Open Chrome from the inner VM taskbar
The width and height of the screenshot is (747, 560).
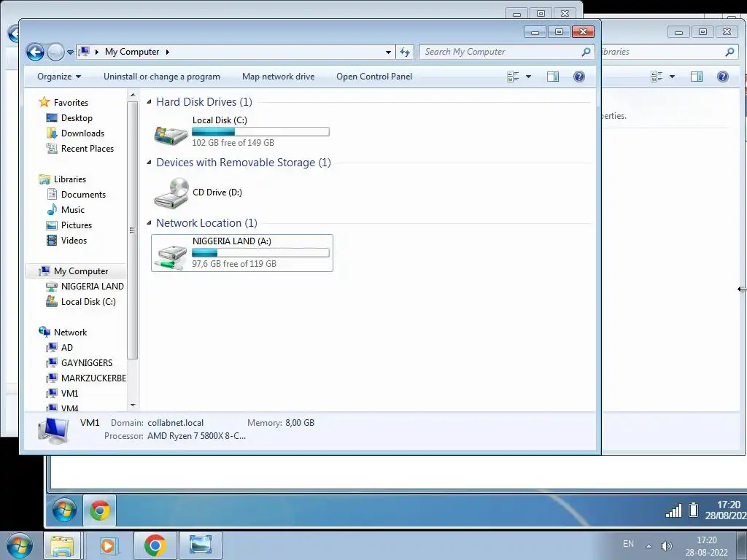coord(99,510)
